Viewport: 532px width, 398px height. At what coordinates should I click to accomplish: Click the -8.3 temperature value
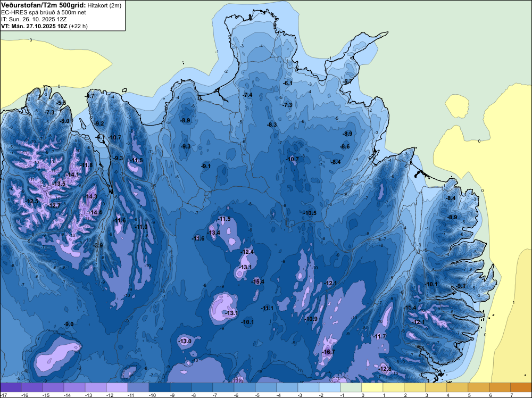(x=272, y=125)
